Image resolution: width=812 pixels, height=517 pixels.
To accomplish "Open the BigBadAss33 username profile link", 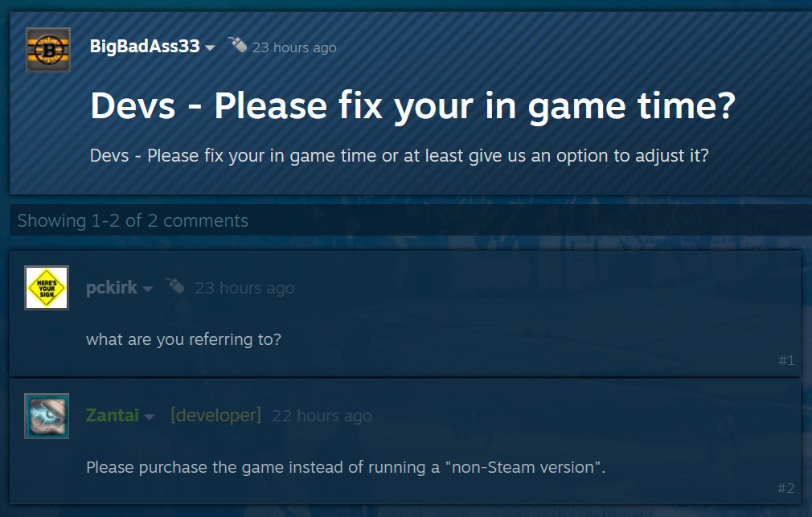I will 145,47.
